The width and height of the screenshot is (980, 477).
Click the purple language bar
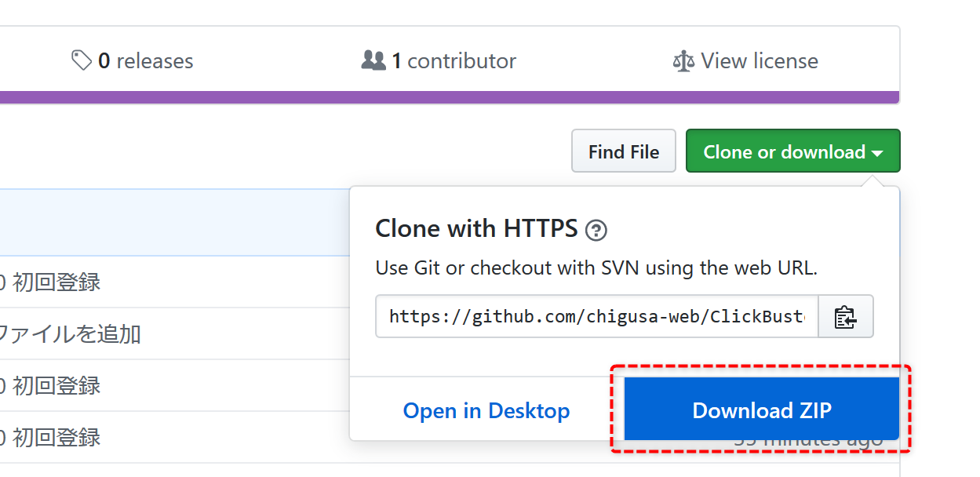tap(450, 97)
